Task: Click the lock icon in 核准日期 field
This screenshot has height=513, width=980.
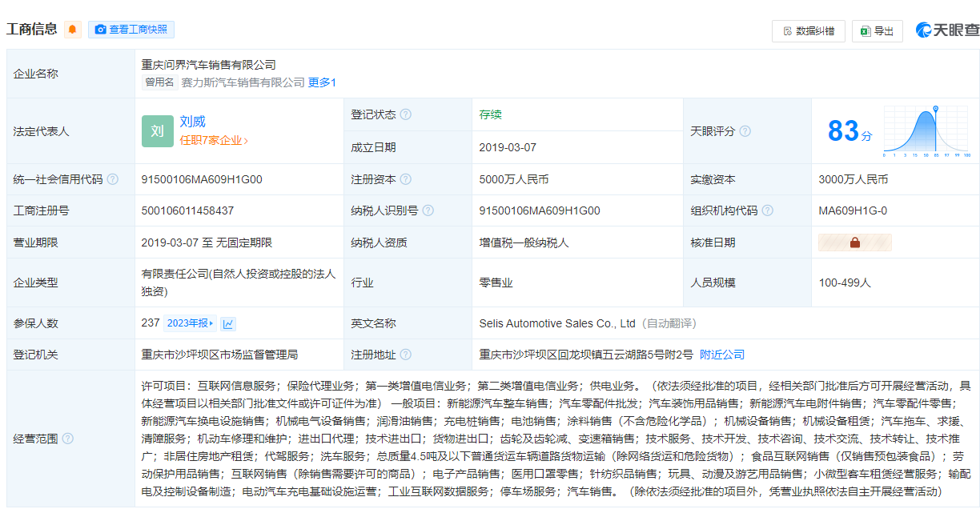Action: (x=854, y=242)
